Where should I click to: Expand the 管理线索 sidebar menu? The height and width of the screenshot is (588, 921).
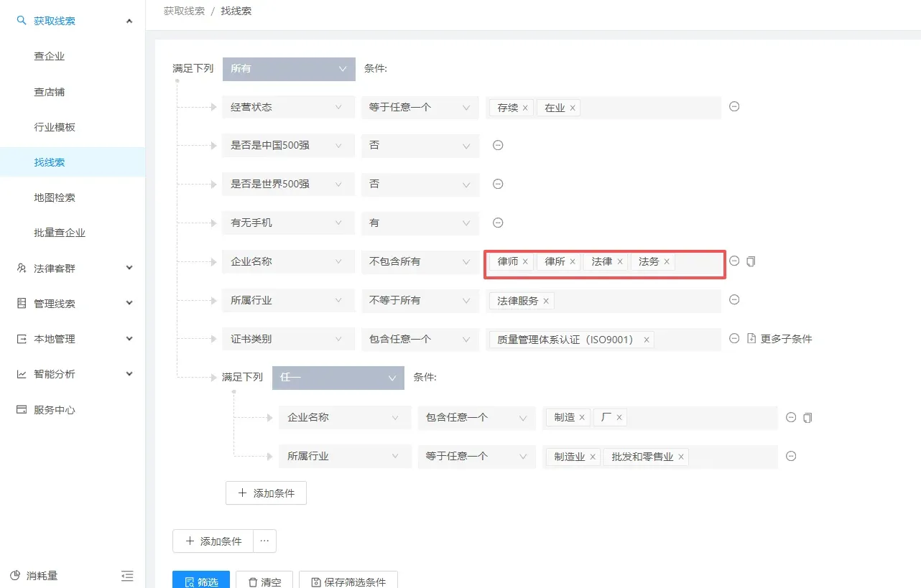[73, 303]
